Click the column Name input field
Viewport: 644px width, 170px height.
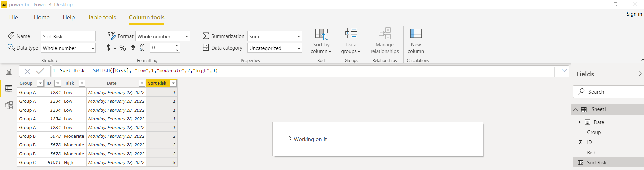tap(68, 36)
